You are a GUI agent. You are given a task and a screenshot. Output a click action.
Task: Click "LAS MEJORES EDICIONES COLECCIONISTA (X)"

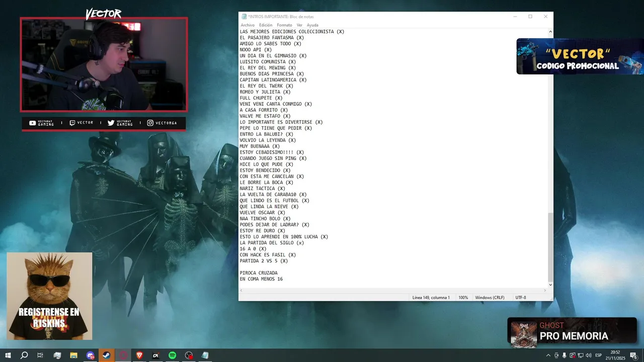point(292,32)
